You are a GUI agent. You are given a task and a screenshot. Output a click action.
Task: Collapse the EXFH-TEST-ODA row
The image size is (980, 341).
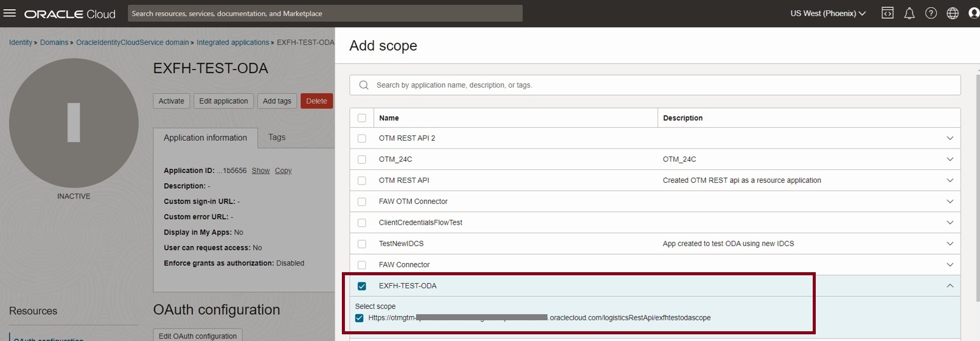950,286
